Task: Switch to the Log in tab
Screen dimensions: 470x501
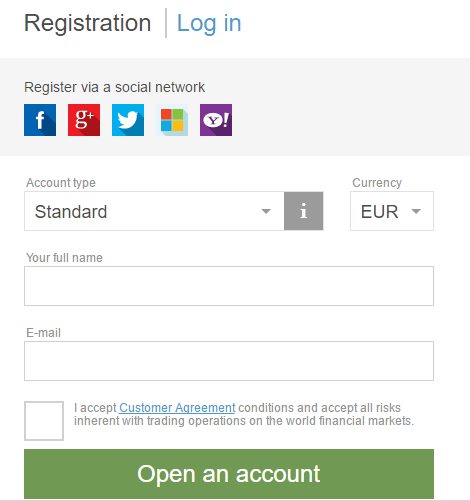Action: 209,23
